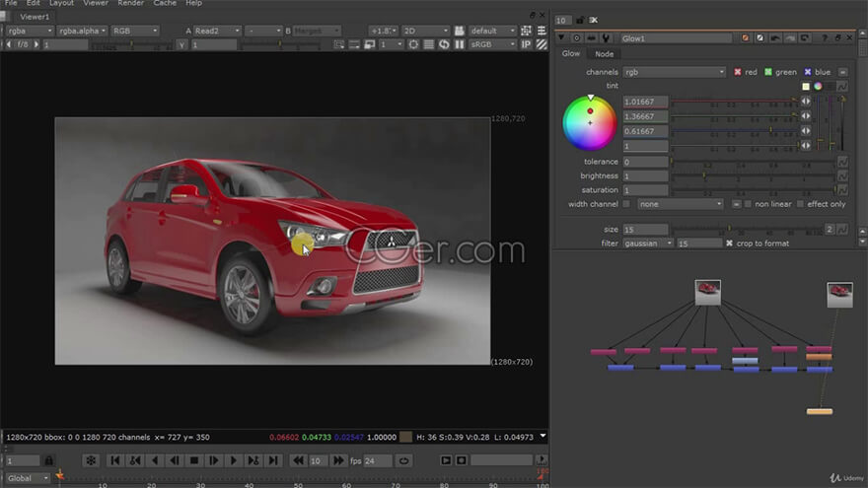868x488 pixels.
Task: Toggle the red channel checkbox
Action: click(738, 72)
